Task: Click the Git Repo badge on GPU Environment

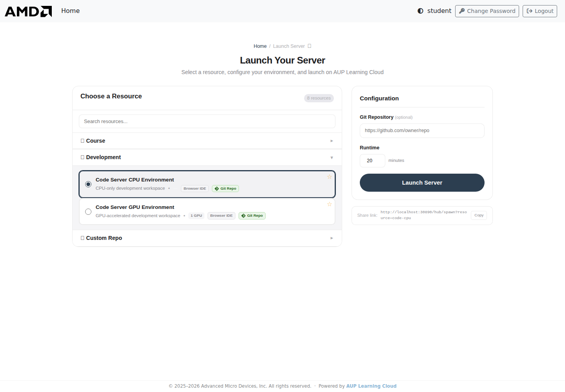Action: (252, 216)
